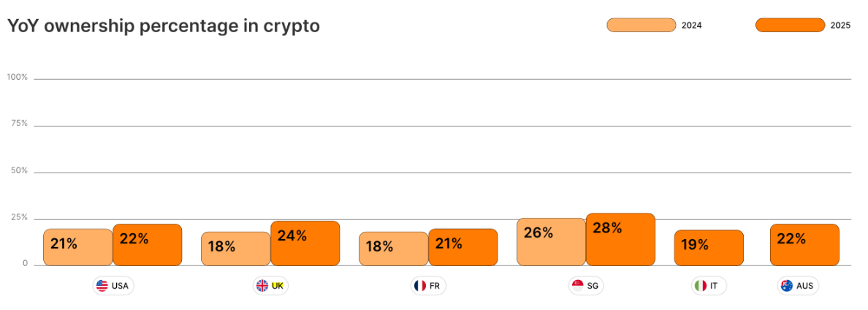Click the France 2025 bar showing 21%
Viewport: 868px width, 310px height.
(x=462, y=247)
